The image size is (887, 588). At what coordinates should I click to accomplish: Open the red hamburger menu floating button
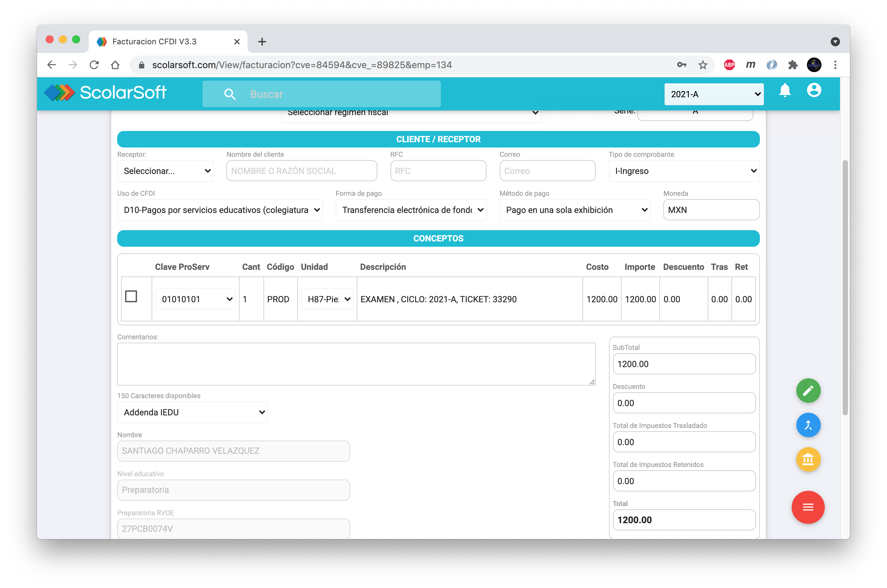808,507
